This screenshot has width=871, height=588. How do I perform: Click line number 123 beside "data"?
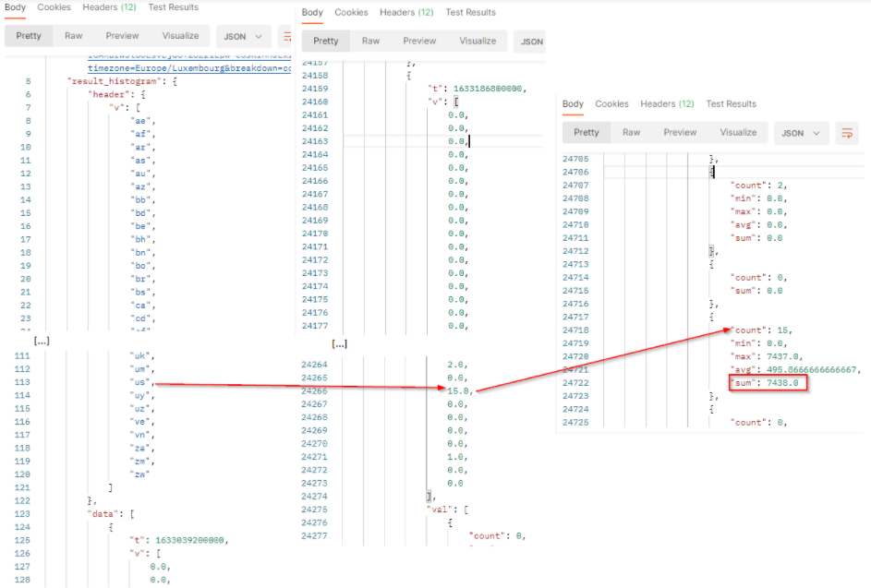click(x=25, y=514)
